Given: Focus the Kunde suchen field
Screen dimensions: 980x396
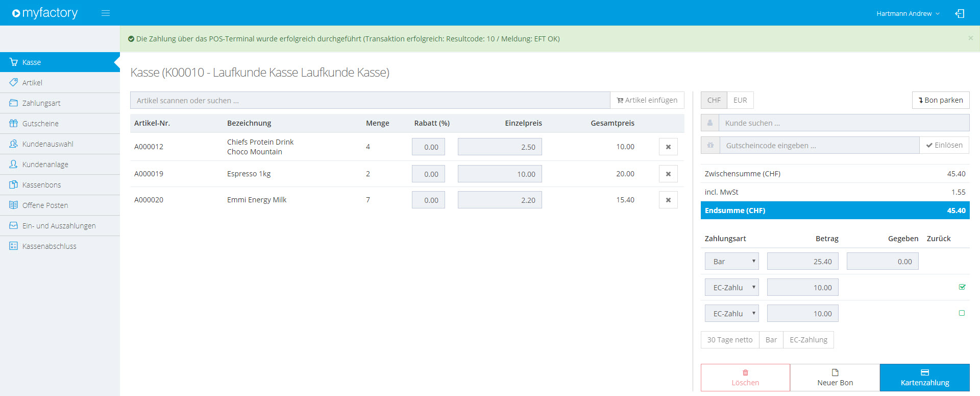Looking at the screenshot, I should [844, 123].
